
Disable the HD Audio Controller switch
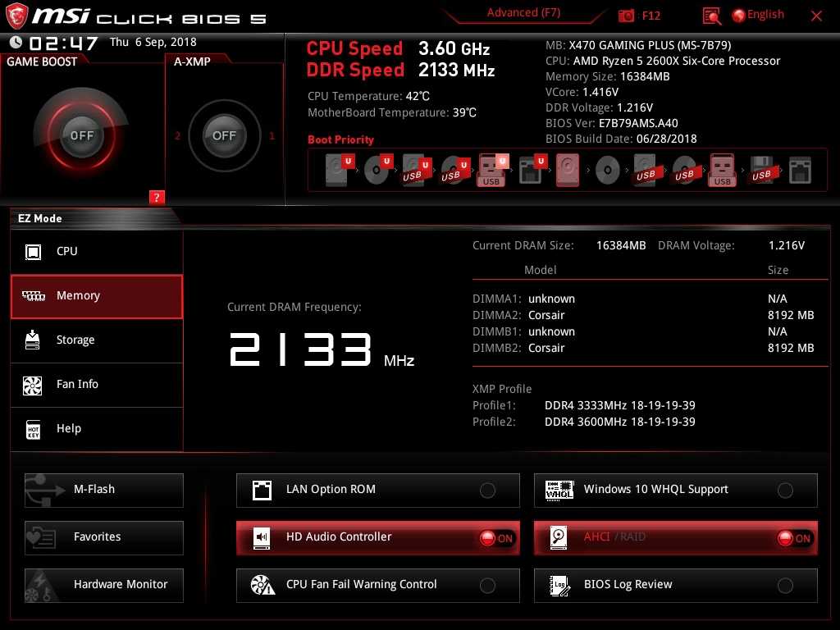tap(496, 538)
